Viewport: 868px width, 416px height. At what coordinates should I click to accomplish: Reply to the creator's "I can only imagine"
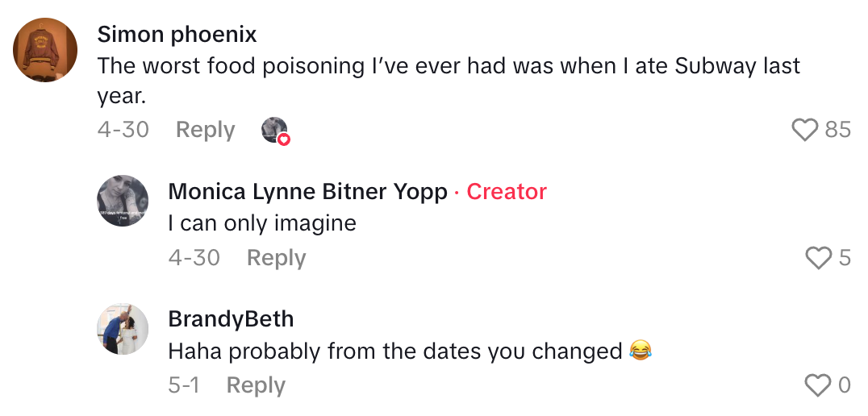point(276,258)
